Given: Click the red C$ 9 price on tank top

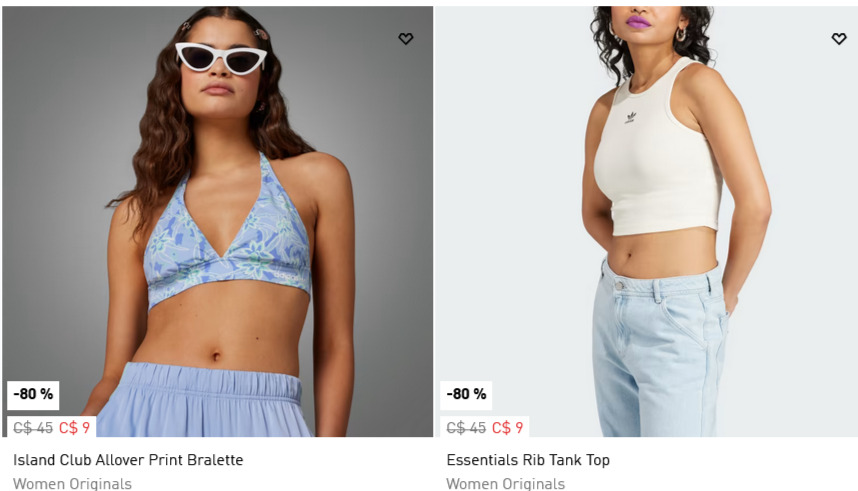Looking at the screenshot, I should (x=507, y=428).
